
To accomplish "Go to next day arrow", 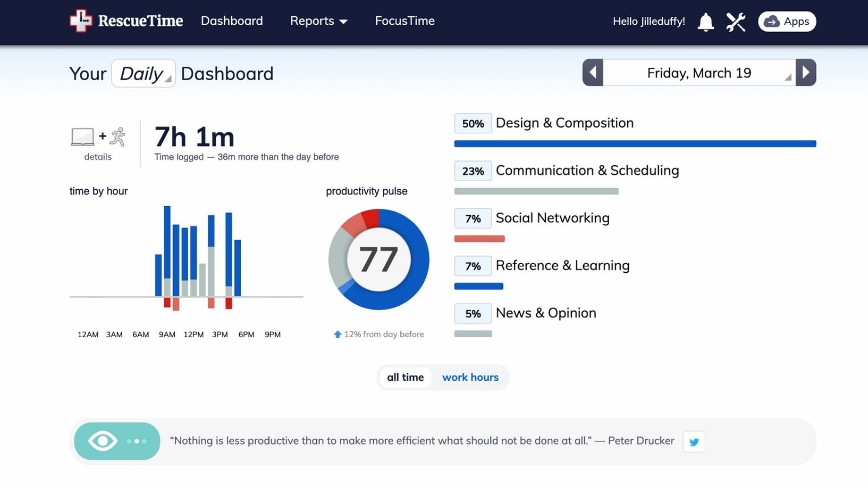I will coord(806,73).
